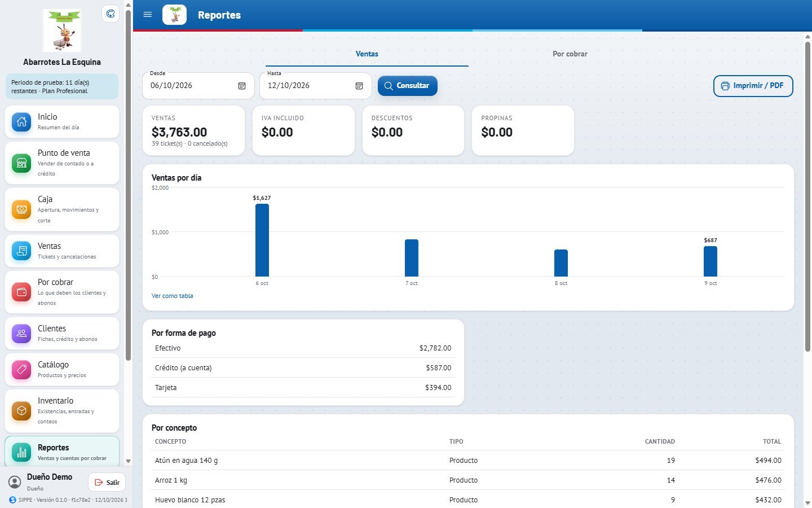Click the store logo in the header

pyautogui.click(x=174, y=15)
